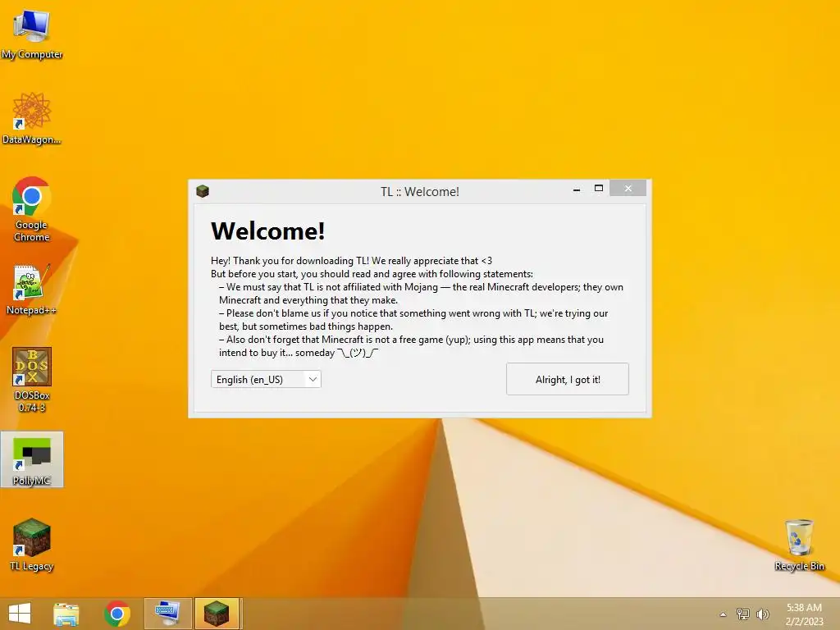840x630 pixels.
Task: Open the Windows Start button
Action: (20, 614)
